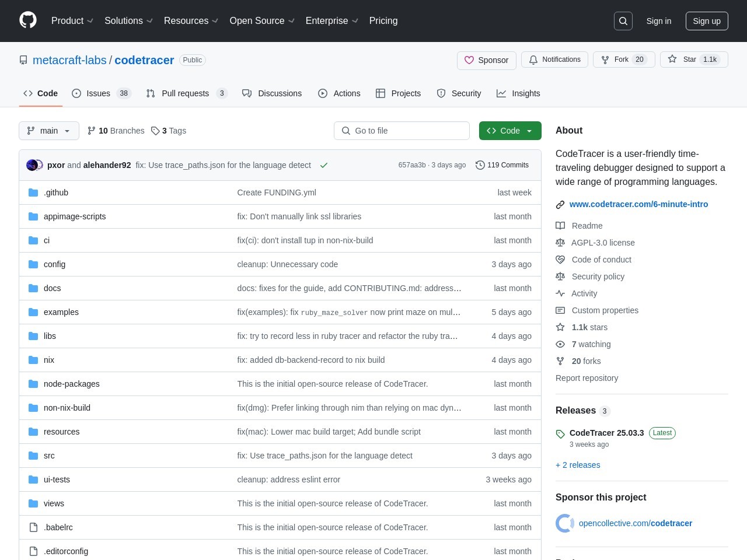747x560 pixels.
Task: Open the Pricing page
Action: [383, 20]
